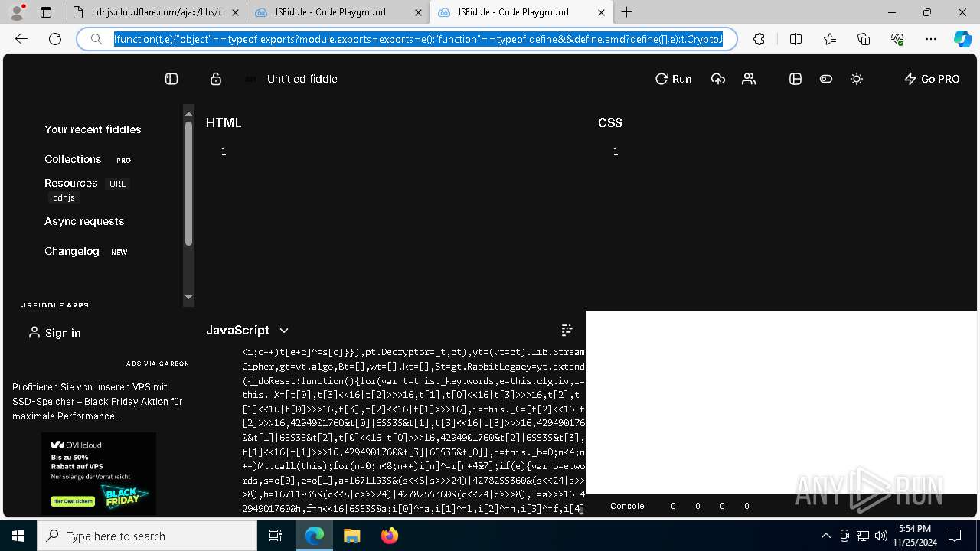This screenshot has width=980, height=551.
Task: Open the Edge profile icon
Action: click(x=17, y=12)
